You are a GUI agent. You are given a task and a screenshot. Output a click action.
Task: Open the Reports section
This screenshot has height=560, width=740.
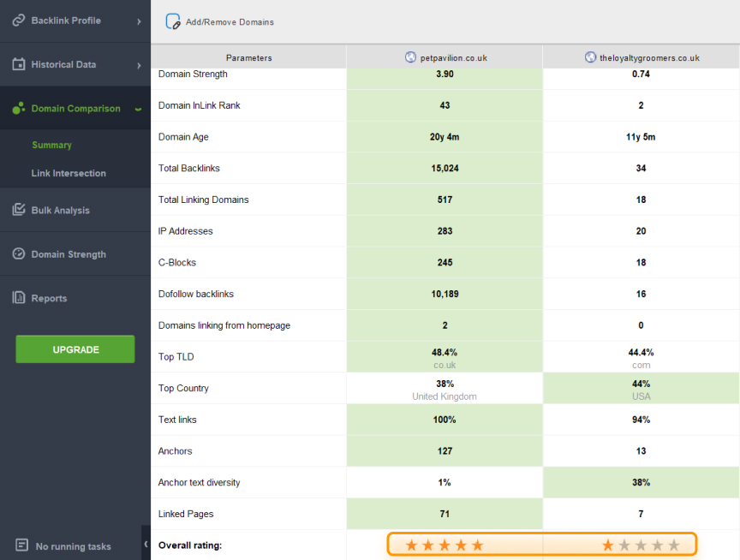click(75, 298)
